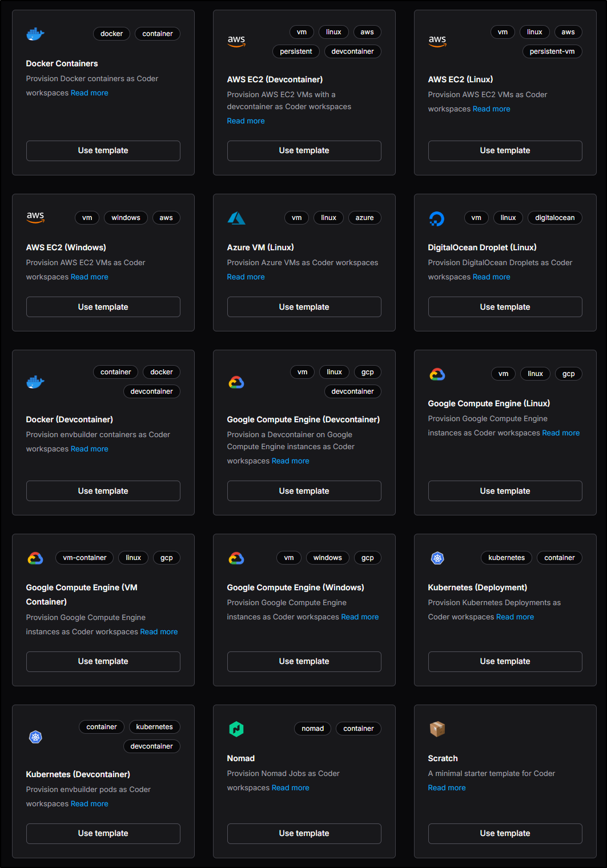Click the Scratch package box icon
The image size is (607, 868).
(437, 729)
